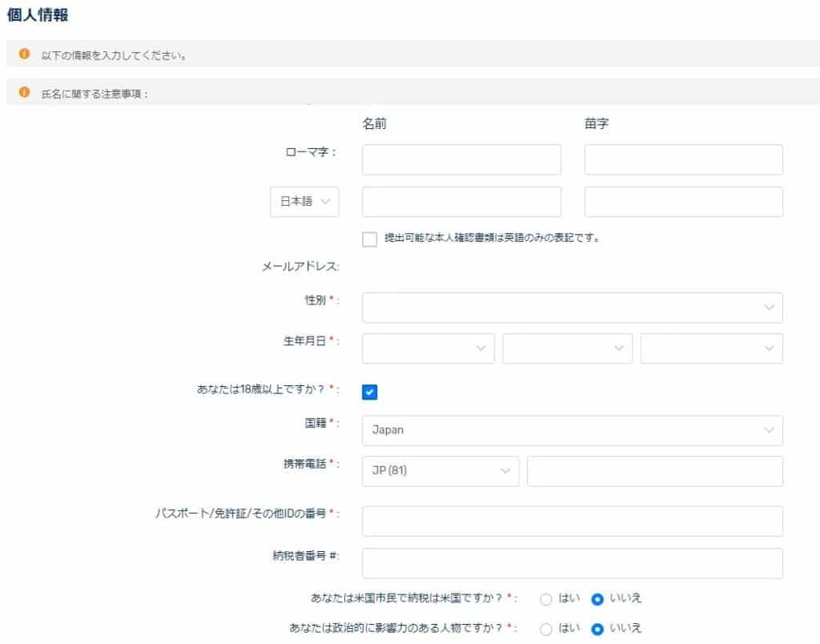Click the 個人情報 heading

(x=38, y=14)
